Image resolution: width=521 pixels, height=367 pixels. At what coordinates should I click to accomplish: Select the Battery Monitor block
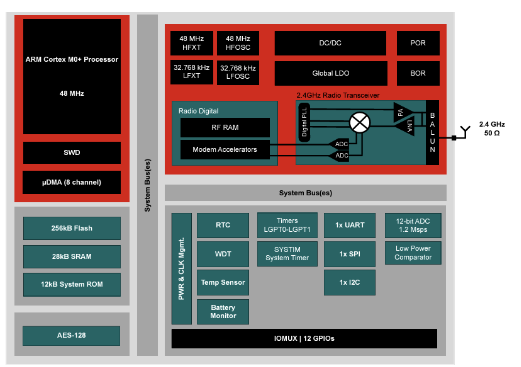point(223,312)
